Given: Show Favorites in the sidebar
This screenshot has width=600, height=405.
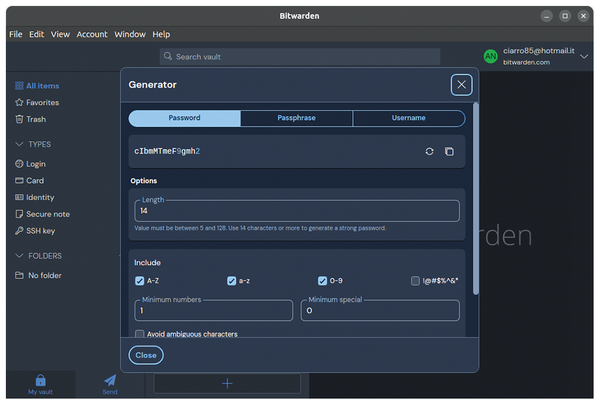Looking at the screenshot, I should (42, 102).
